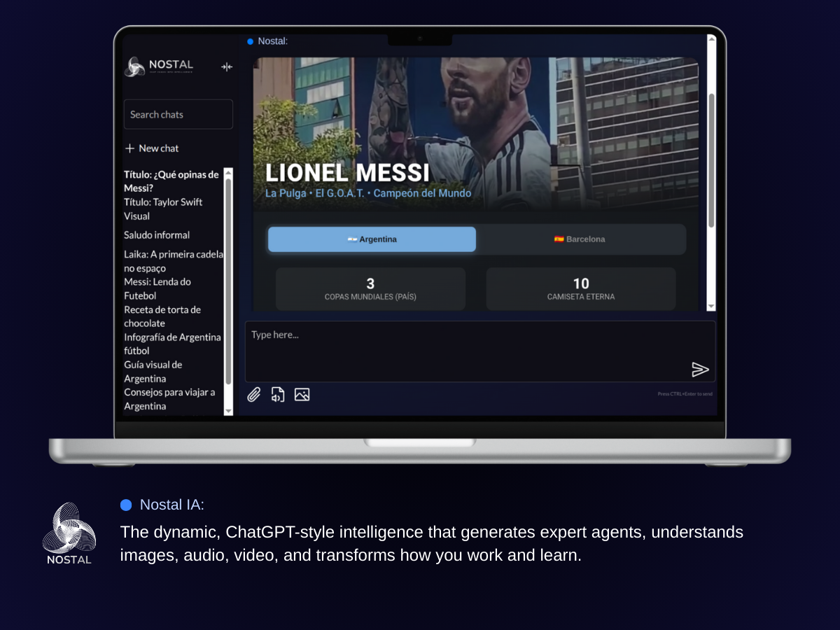This screenshot has height=630, width=840.
Task: Click the plus icon beside New chat
Action: click(129, 148)
